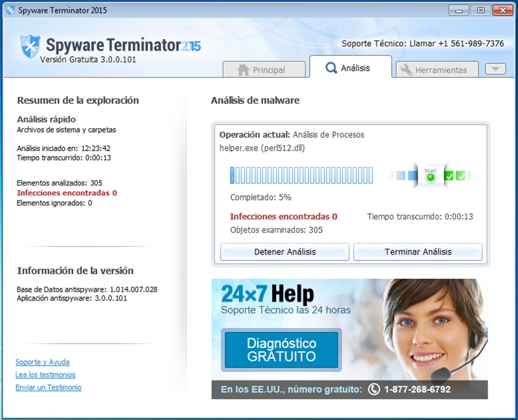Click the '24x7 Help' banner heading

[268, 294]
